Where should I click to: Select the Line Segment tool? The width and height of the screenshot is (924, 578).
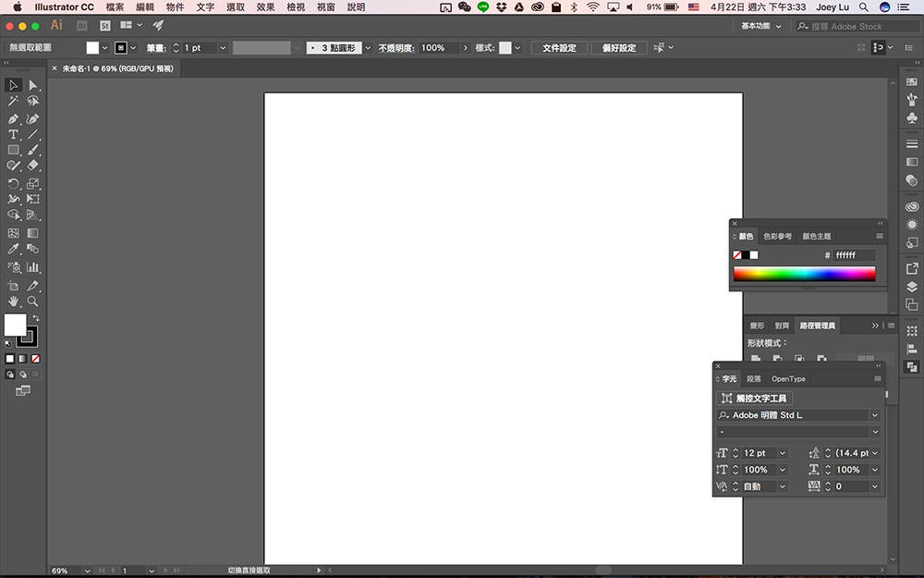point(33,134)
